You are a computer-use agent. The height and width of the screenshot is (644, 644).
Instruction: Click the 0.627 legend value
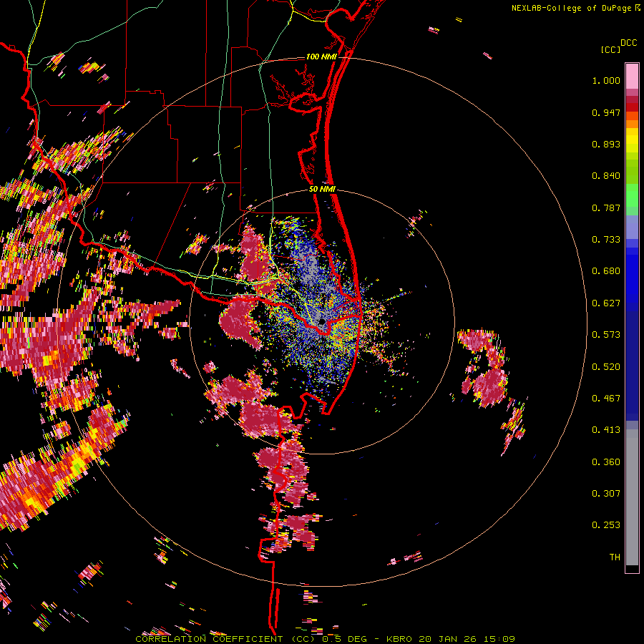pyautogui.click(x=606, y=303)
